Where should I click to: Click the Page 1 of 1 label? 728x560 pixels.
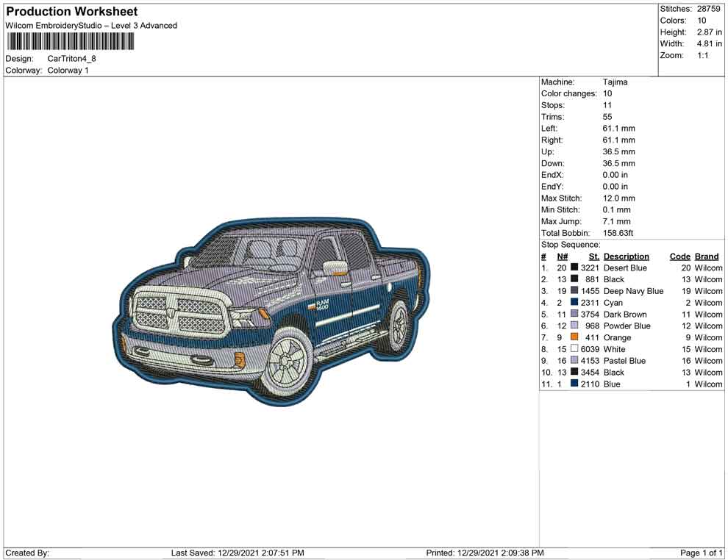tap(701, 553)
